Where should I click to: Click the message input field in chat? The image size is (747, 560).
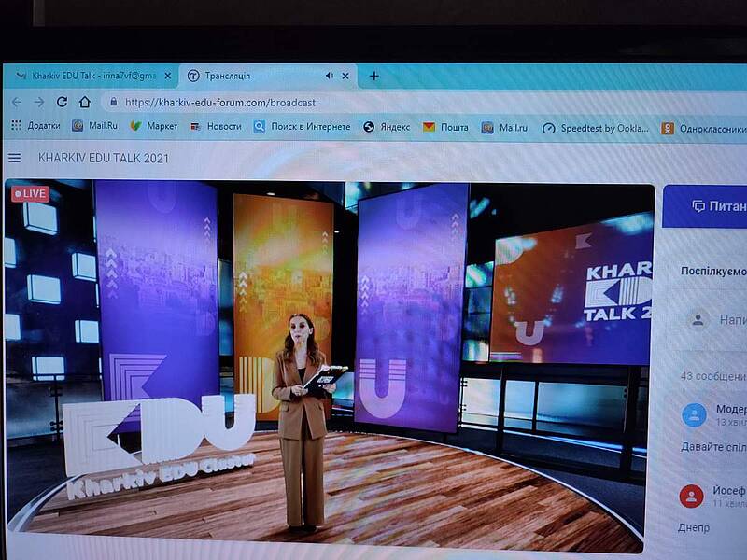(x=733, y=320)
